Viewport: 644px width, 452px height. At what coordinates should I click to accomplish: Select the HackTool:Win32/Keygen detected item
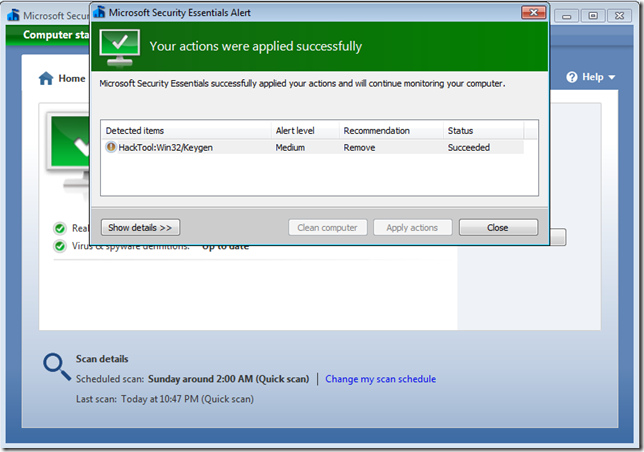(314, 147)
